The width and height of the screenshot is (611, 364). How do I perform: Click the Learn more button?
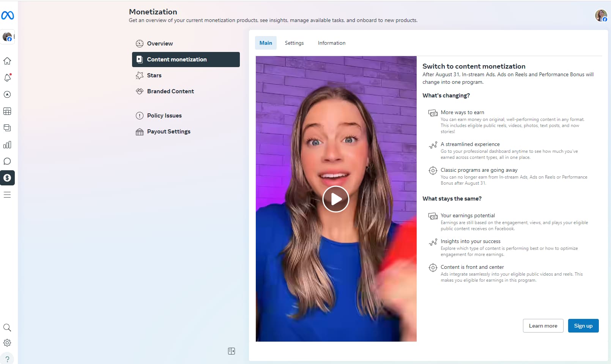tap(543, 326)
